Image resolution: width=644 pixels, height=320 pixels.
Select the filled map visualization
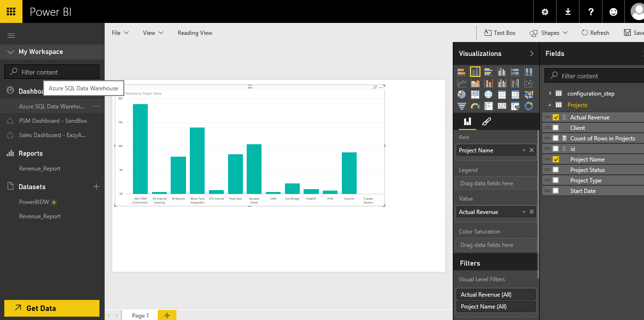coord(528,95)
